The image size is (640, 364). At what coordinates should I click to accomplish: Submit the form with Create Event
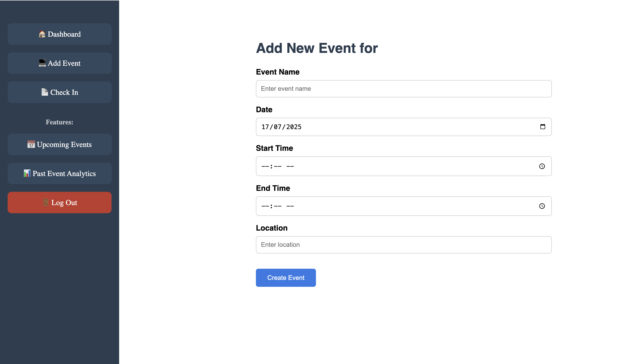coord(286,278)
